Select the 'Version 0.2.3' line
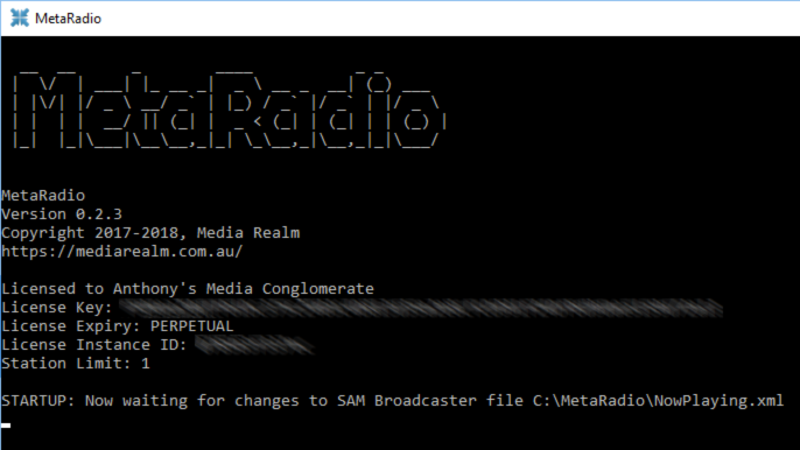 [62, 214]
